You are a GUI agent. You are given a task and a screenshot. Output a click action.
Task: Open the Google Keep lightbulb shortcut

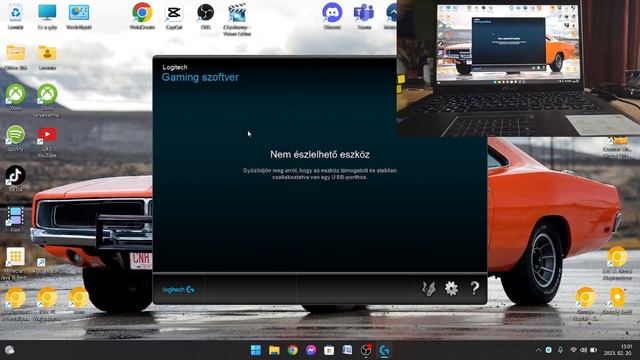(x=617, y=300)
